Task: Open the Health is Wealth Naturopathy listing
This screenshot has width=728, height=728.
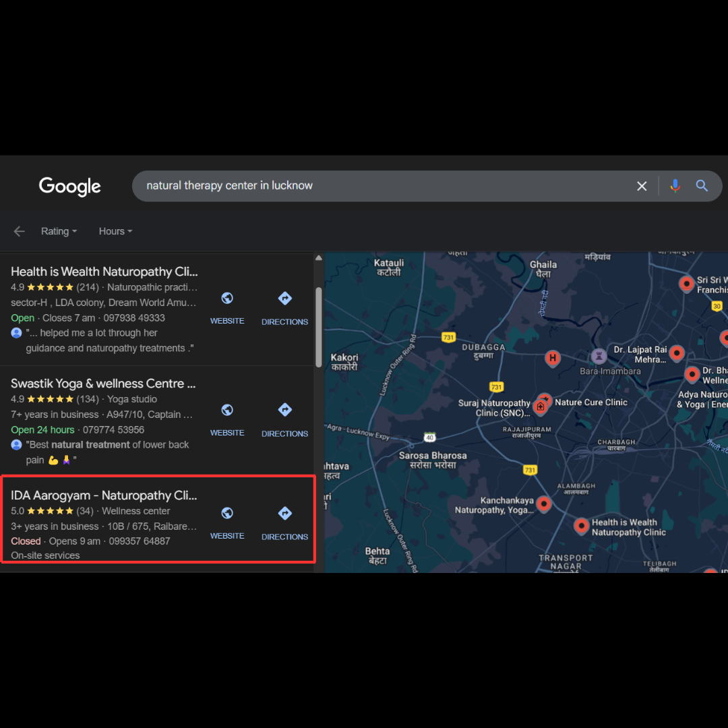Action: tap(104, 272)
